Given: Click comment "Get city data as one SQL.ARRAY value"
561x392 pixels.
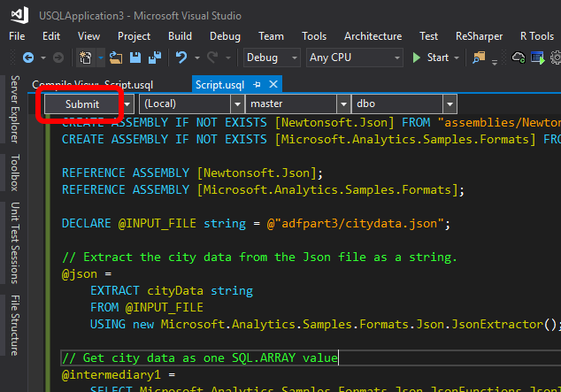Looking at the screenshot, I should pyautogui.click(x=200, y=358).
